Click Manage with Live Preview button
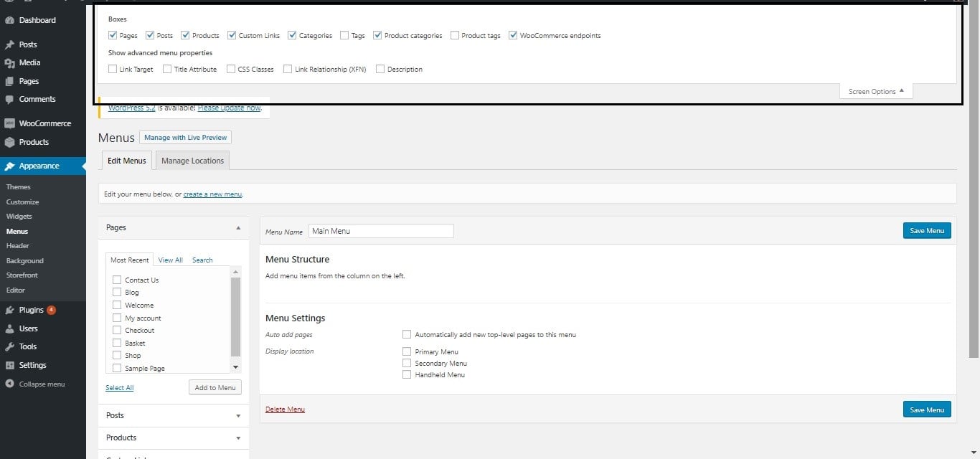The height and width of the screenshot is (459, 980). [x=185, y=137]
